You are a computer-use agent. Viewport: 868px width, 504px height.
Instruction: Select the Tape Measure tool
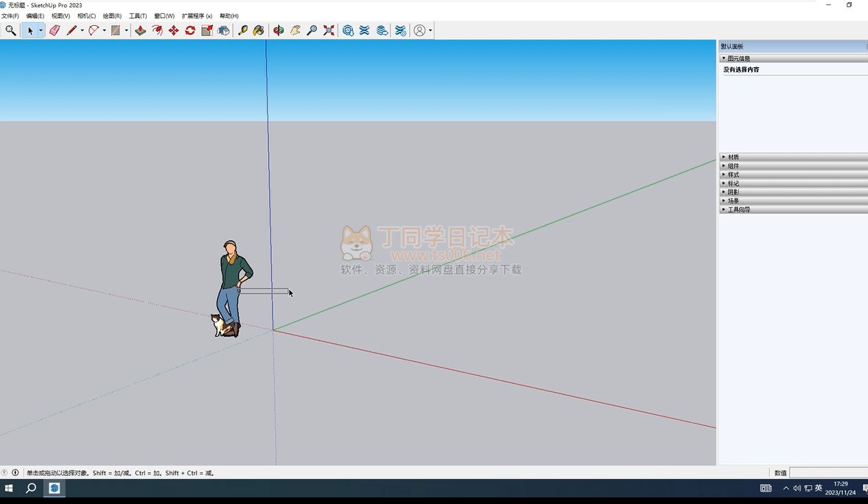[242, 30]
